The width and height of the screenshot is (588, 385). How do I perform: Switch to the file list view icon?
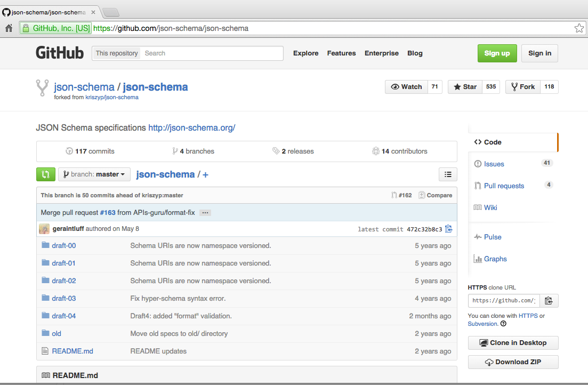pos(447,174)
